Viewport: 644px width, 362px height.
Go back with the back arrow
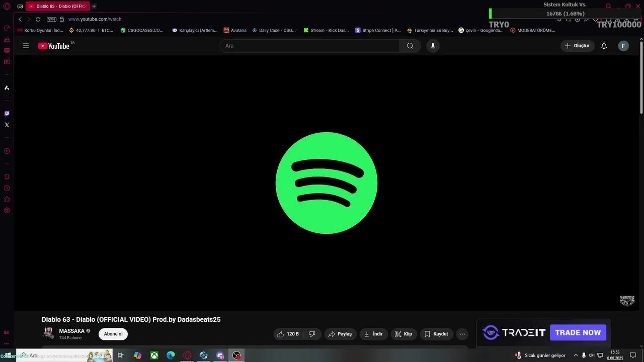pos(20,19)
